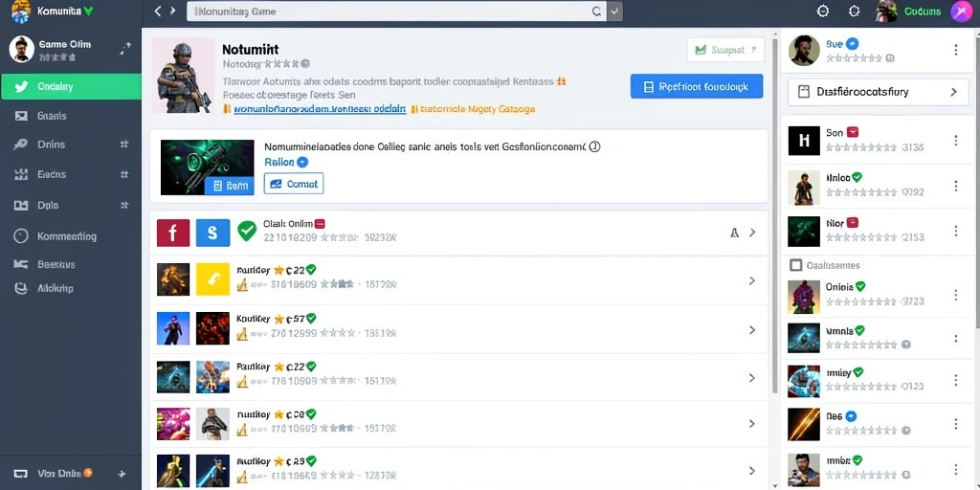This screenshot has width=980, height=490.
Task: Toggle checkmark dropdown next to search bar
Action: point(615,11)
